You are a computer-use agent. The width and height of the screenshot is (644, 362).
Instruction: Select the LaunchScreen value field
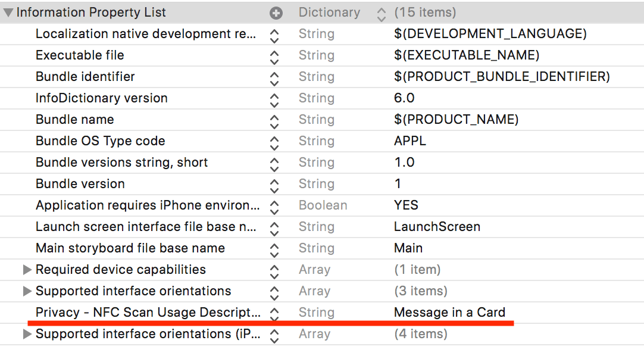(x=437, y=227)
